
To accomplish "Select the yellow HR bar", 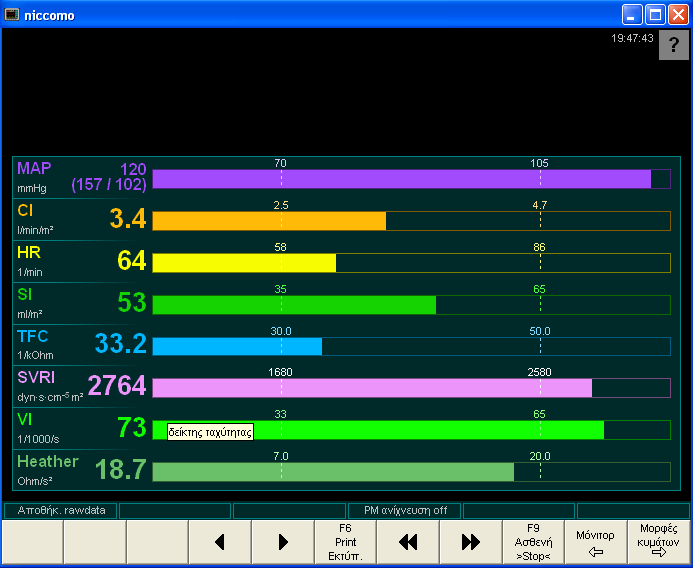I will click(x=411, y=263).
